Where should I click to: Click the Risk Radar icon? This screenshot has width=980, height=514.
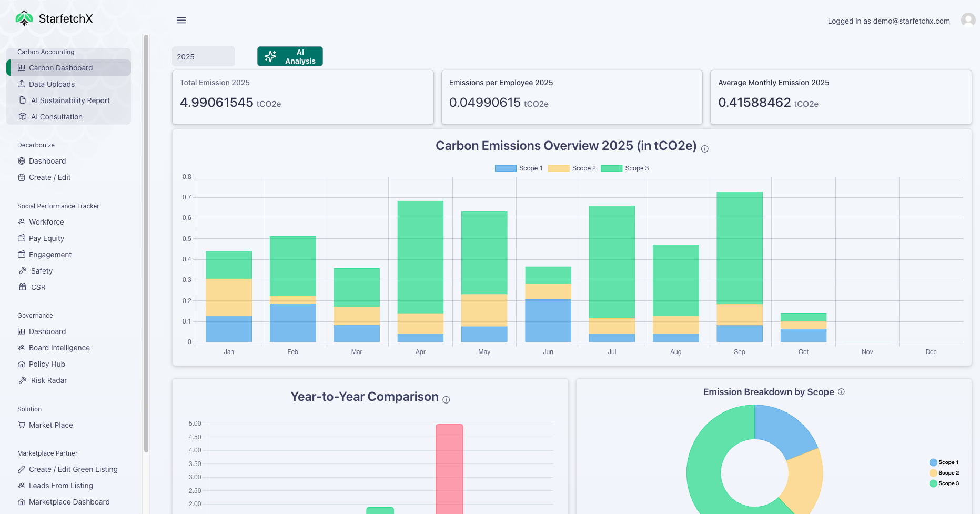click(x=22, y=380)
